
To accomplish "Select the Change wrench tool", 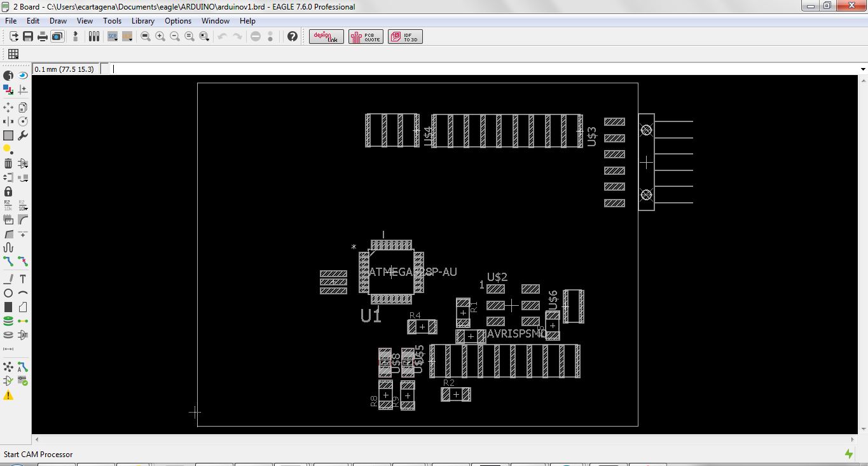I will (23, 135).
